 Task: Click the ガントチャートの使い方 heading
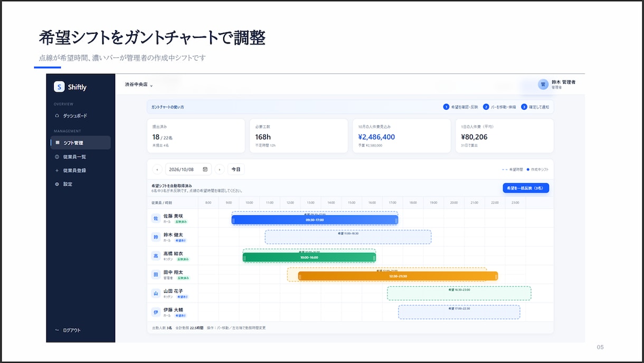(x=167, y=107)
